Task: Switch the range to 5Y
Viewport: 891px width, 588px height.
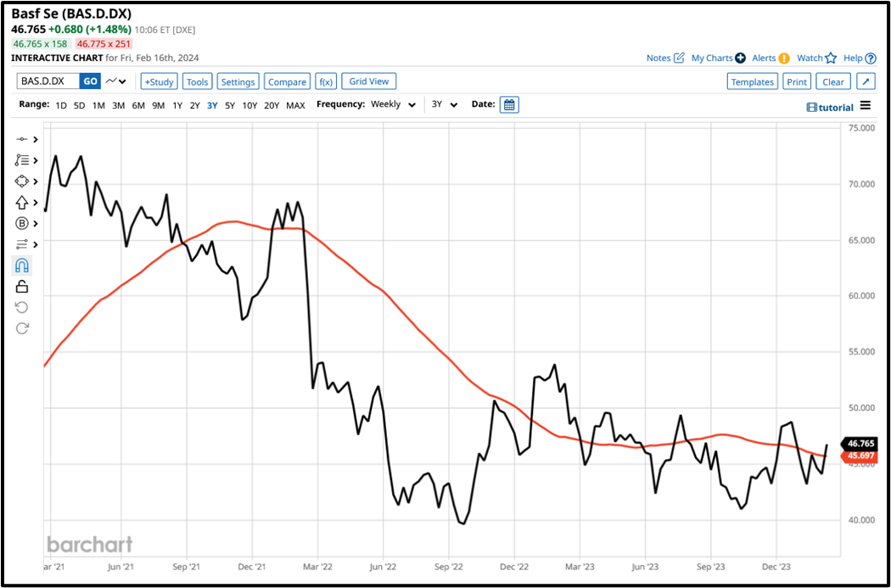Action: 230,105
